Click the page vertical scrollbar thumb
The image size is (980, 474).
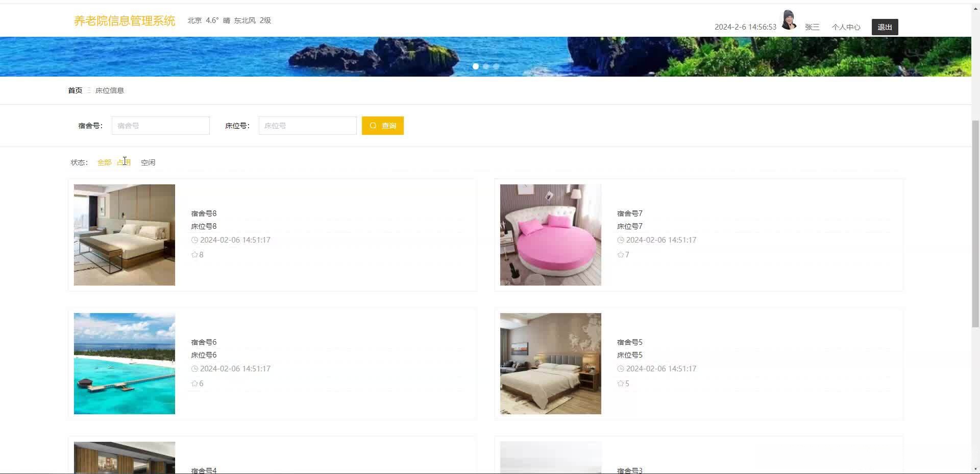[x=975, y=224]
